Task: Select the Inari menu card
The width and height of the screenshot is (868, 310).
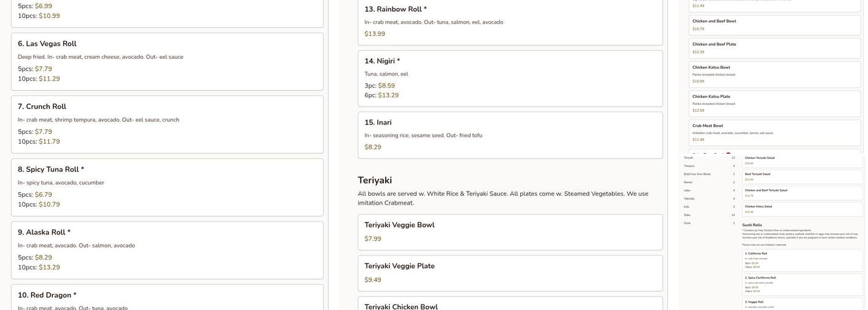Action: click(510, 135)
